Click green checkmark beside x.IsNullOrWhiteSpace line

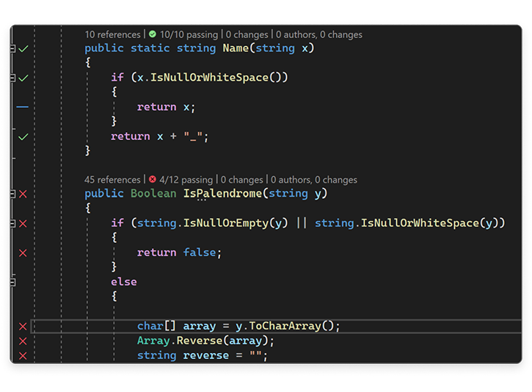coord(23,79)
